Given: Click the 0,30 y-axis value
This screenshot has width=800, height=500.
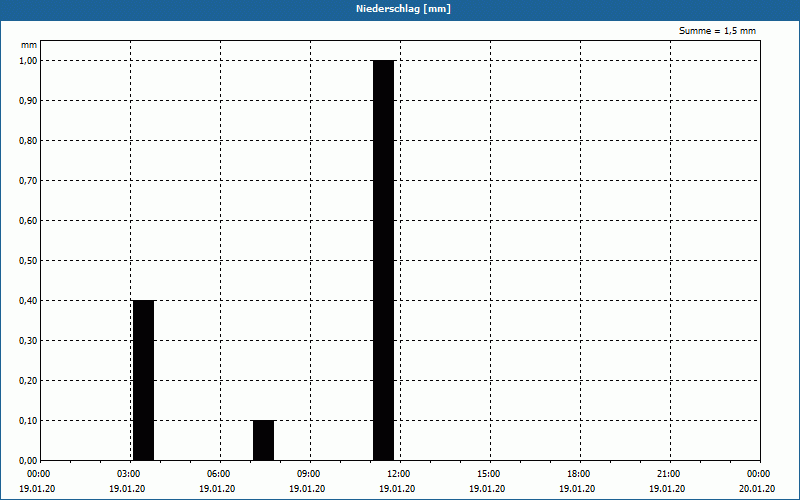Looking at the screenshot, I should pos(29,341).
